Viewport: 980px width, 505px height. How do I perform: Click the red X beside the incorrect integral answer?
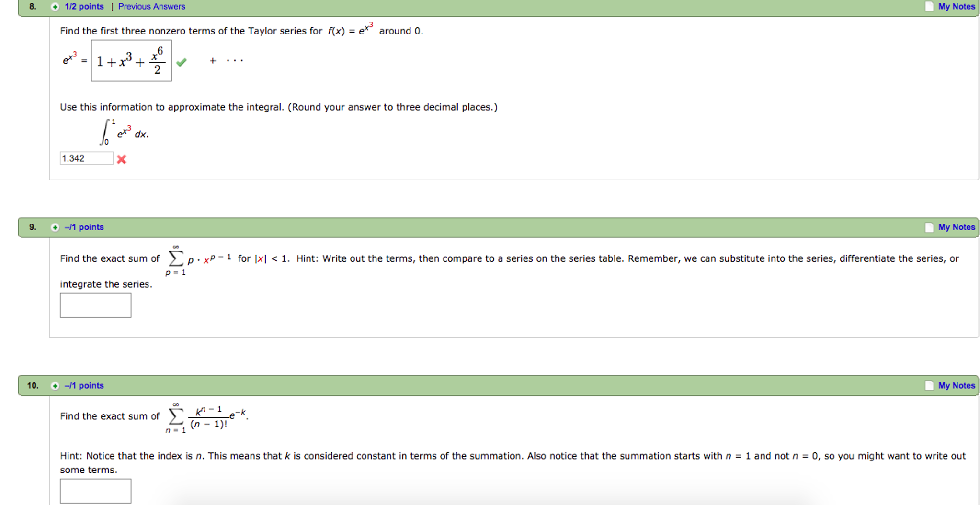[122, 159]
